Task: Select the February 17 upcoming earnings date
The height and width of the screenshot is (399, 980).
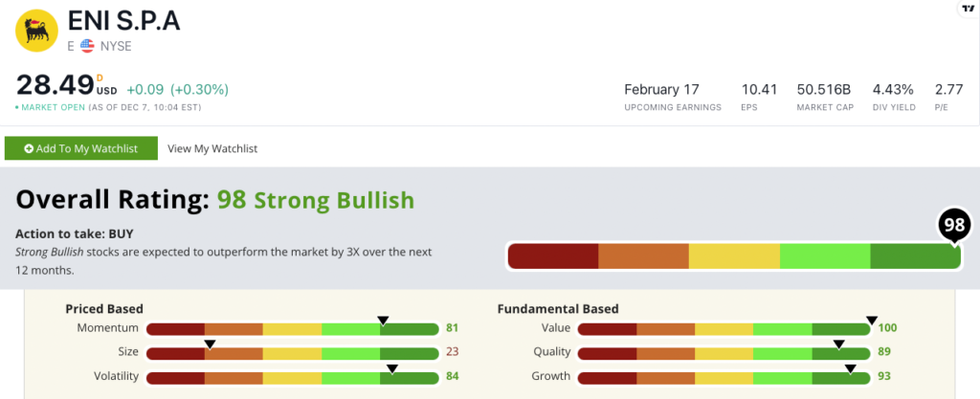Action: pyautogui.click(x=662, y=89)
